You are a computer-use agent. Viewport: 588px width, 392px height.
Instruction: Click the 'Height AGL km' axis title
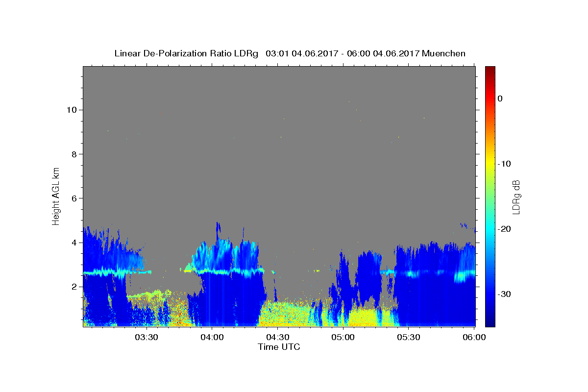(56, 196)
